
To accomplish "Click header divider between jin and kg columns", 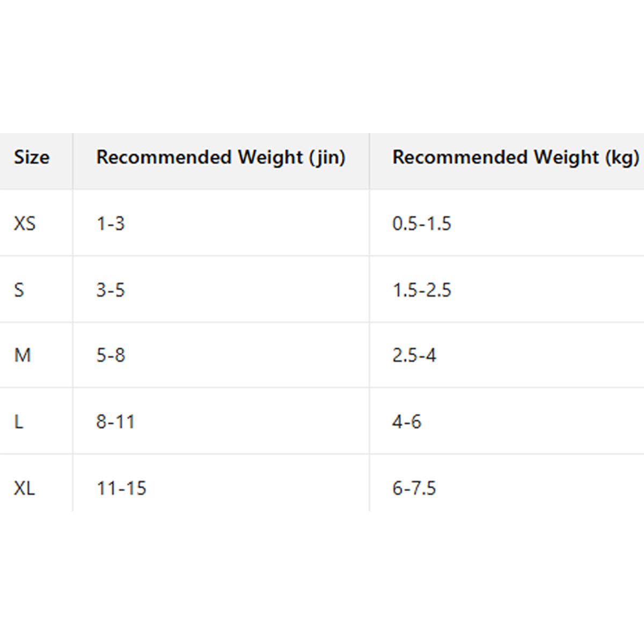I will (x=369, y=161).
